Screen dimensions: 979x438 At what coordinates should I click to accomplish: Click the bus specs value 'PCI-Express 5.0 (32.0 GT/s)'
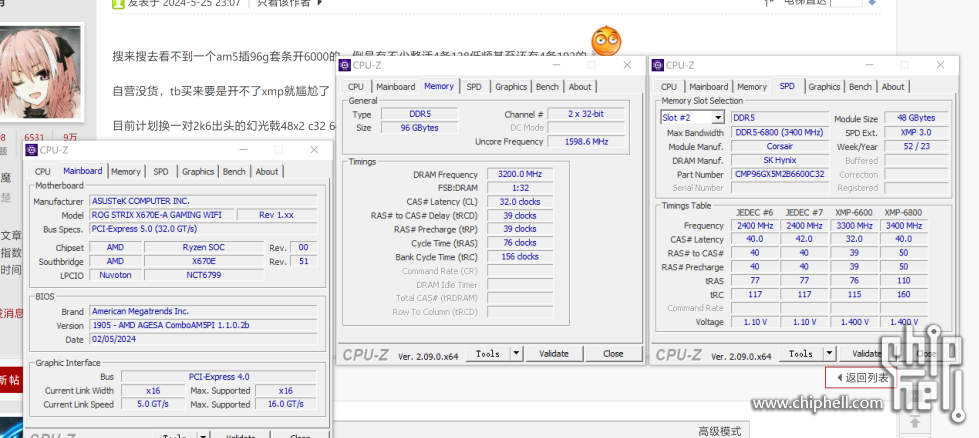pyautogui.click(x=204, y=229)
